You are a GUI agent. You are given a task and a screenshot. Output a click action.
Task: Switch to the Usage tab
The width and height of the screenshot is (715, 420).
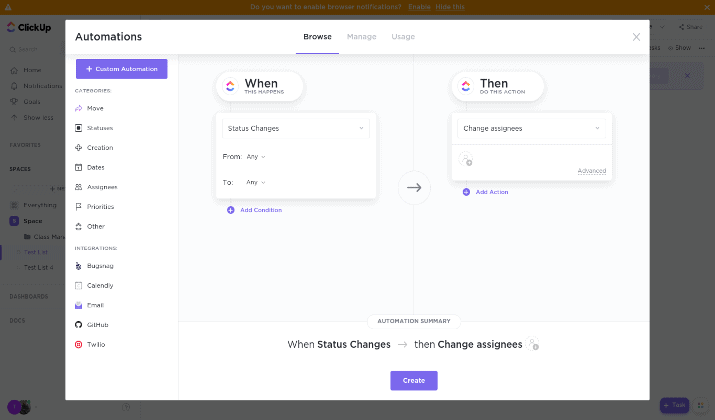pyautogui.click(x=403, y=36)
